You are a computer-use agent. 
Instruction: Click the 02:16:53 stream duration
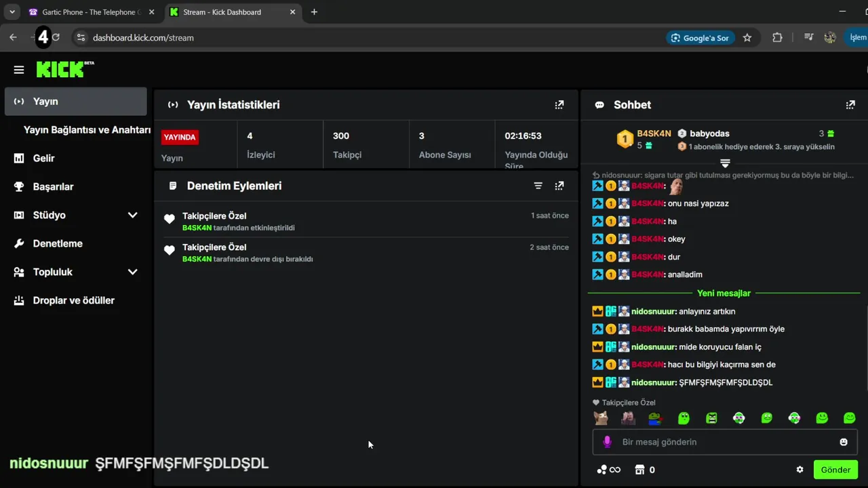point(523,136)
